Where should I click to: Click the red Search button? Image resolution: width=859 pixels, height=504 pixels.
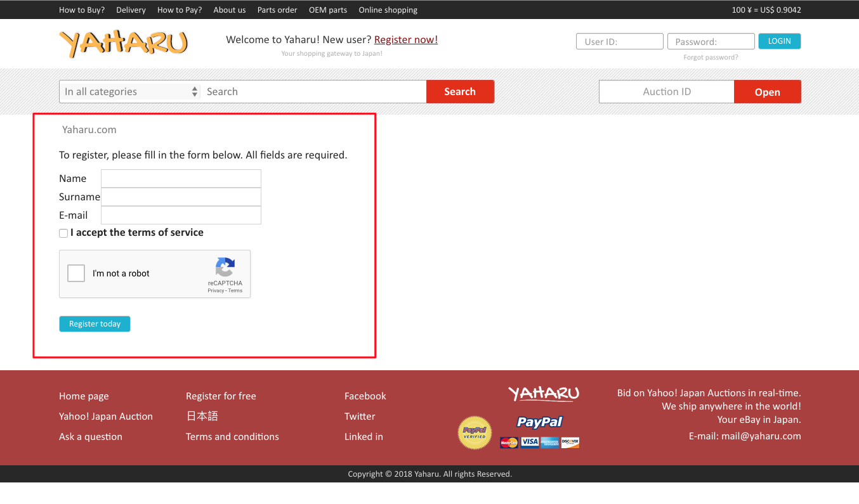(460, 91)
